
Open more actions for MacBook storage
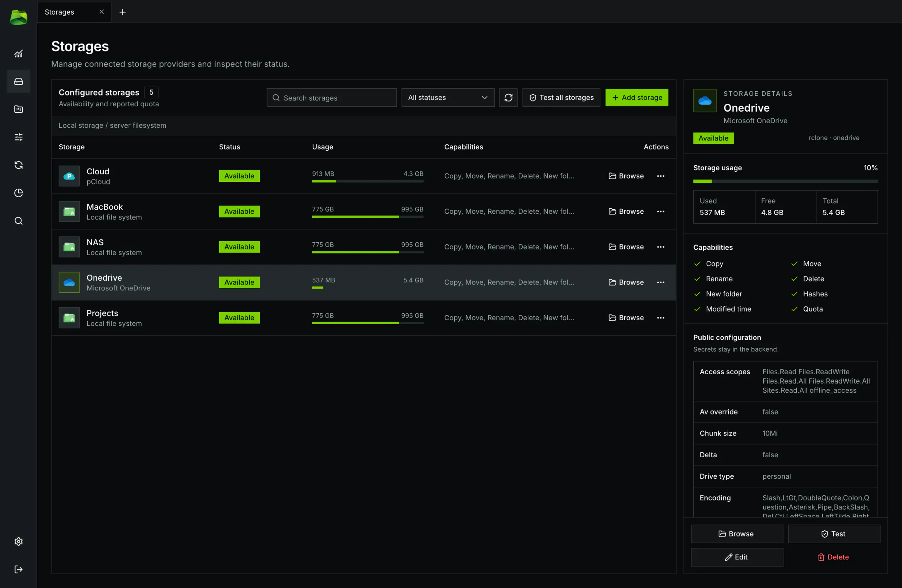tap(661, 212)
